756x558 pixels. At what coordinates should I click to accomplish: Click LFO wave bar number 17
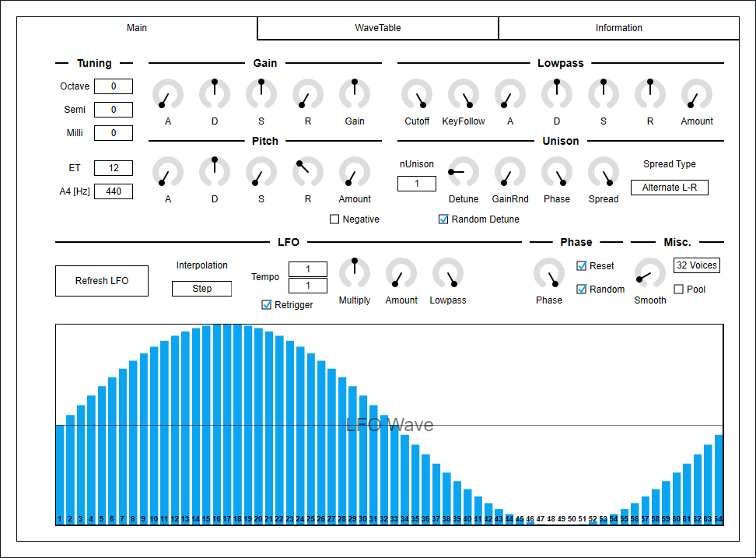[x=226, y=424]
